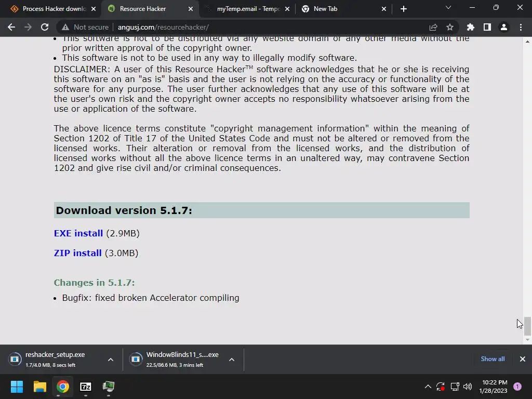
Task: Go back to the previous page
Action: pos(11,27)
